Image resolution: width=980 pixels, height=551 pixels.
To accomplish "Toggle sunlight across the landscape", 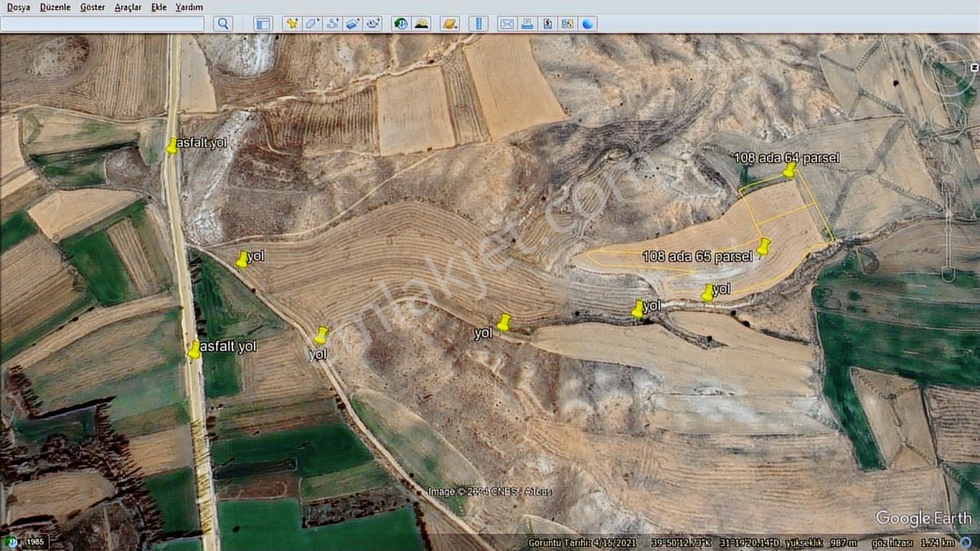I will click(x=421, y=24).
